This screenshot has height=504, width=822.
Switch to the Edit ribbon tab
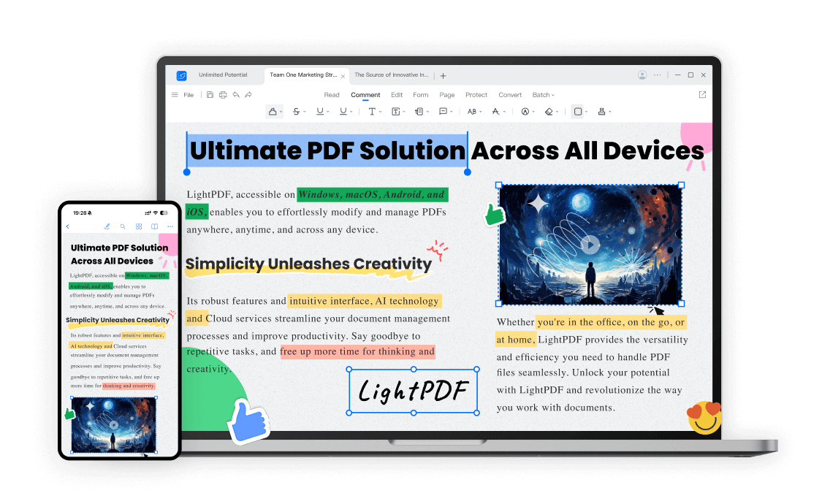coord(397,94)
